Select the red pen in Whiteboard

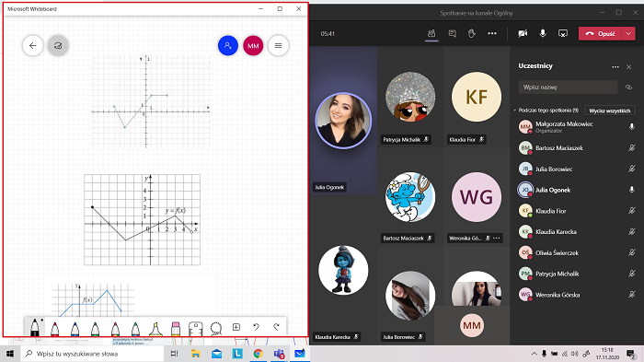(54, 329)
